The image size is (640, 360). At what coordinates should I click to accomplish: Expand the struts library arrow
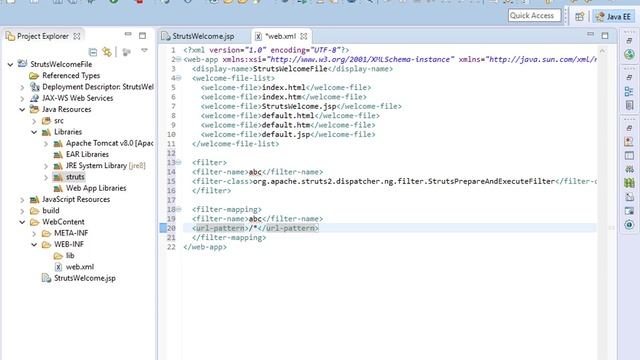click(46, 177)
